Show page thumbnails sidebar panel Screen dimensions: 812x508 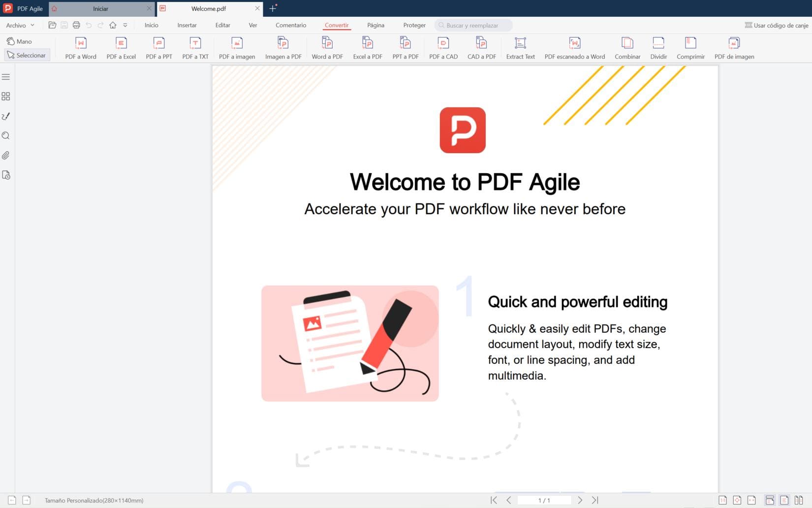[x=6, y=96]
